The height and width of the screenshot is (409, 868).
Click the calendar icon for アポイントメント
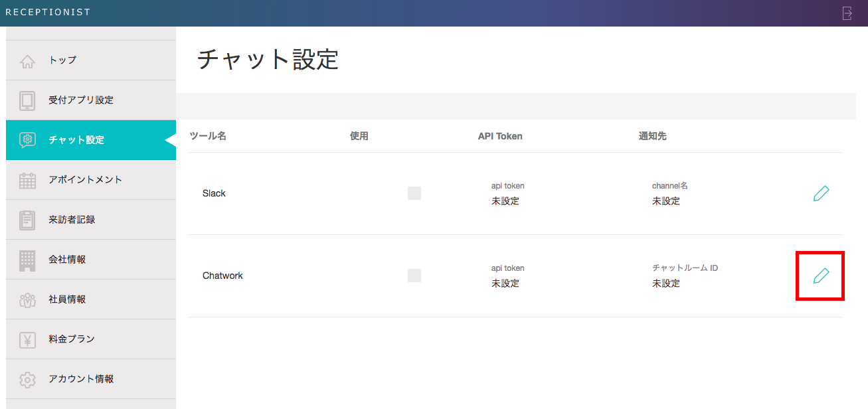coord(27,180)
